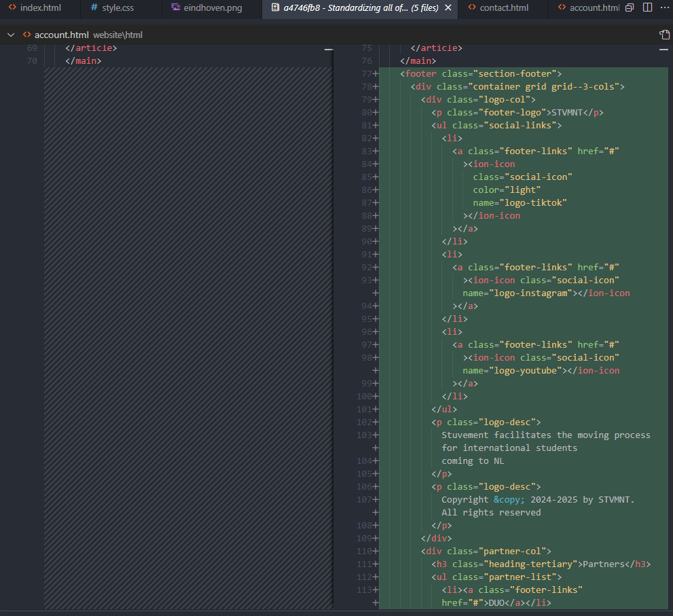Click the image file icon on eindhoven.png tab
The height and width of the screenshot is (616, 673).
coord(176,8)
